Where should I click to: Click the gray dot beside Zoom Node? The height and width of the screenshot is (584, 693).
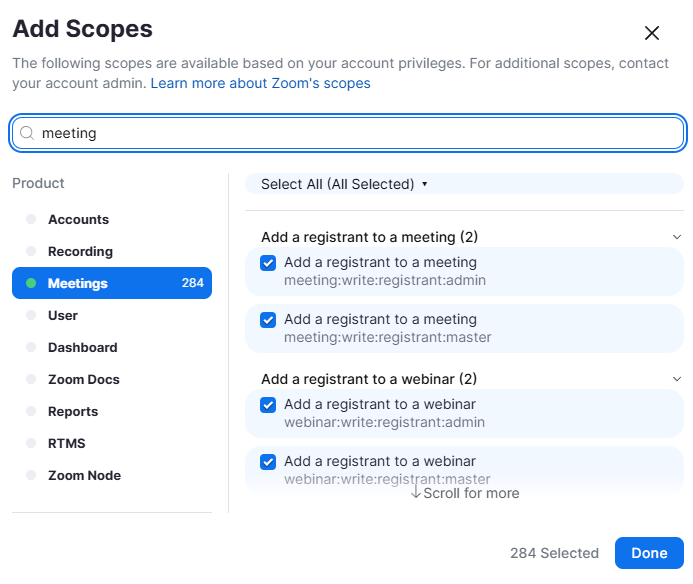click(x=31, y=475)
